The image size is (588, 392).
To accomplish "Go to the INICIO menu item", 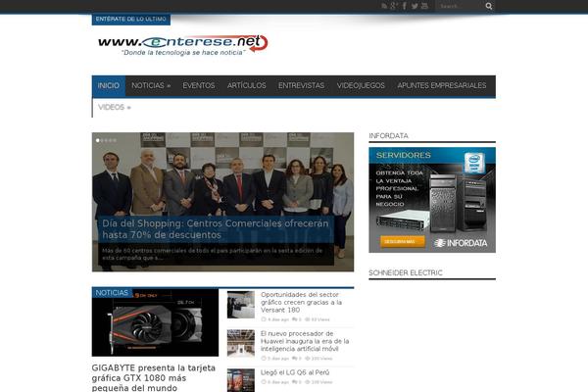I will tap(109, 85).
